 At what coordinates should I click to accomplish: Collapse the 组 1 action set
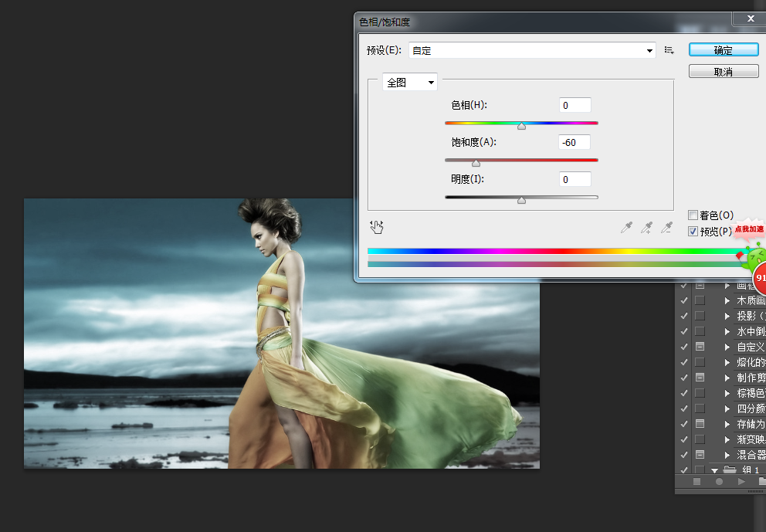(715, 470)
